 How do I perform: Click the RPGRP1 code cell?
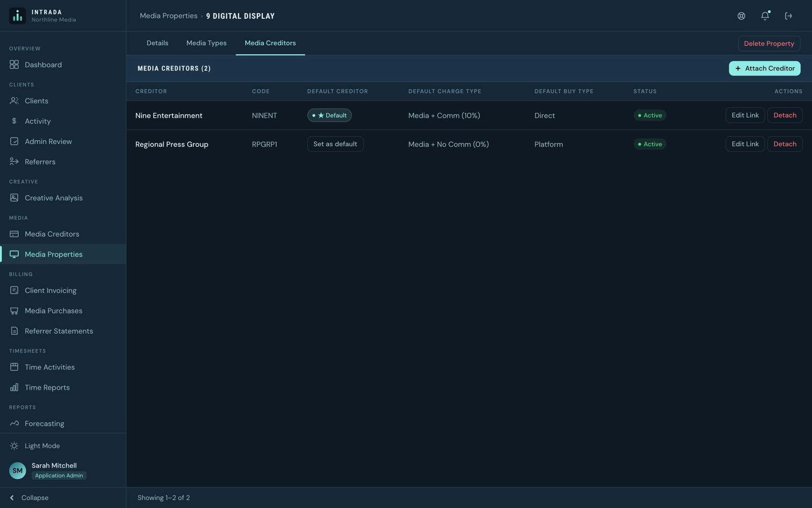tap(264, 144)
